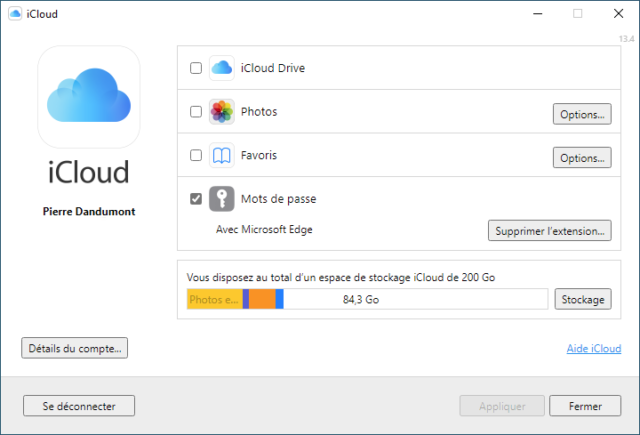Click the iCloud Drive cloud icon

(x=222, y=68)
